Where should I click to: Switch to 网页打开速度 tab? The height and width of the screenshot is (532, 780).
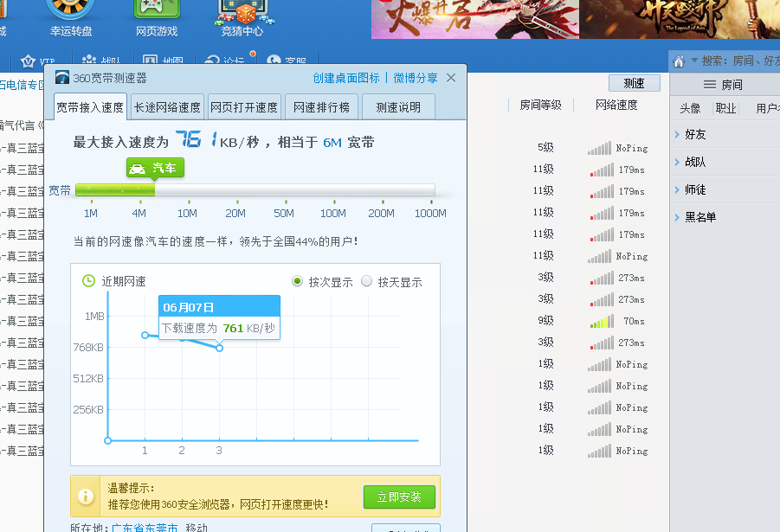[244, 107]
